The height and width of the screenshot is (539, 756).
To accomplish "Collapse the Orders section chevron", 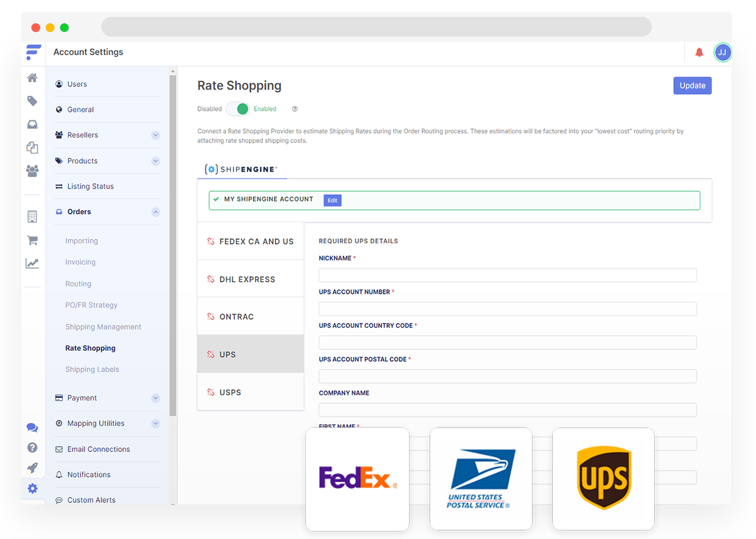I will (x=156, y=212).
